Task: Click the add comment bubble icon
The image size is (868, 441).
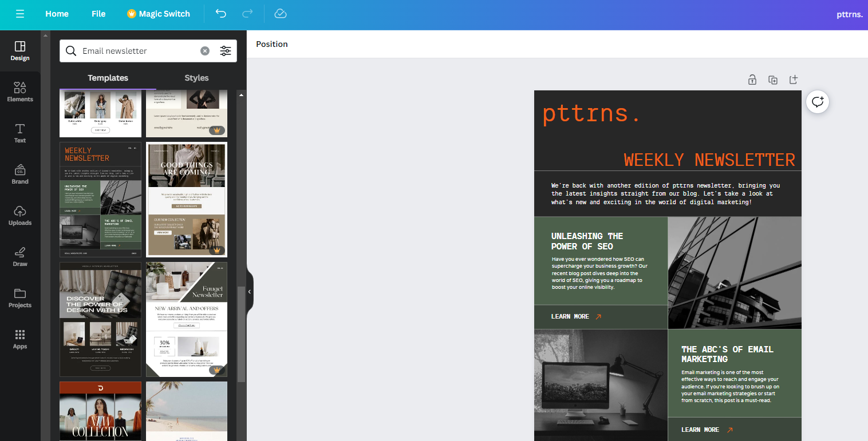Action: click(818, 102)
